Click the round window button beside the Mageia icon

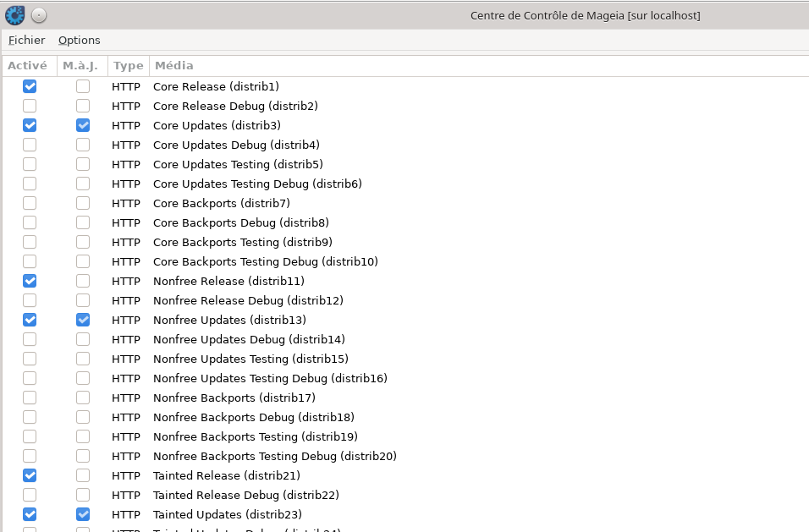coord(39,15)
